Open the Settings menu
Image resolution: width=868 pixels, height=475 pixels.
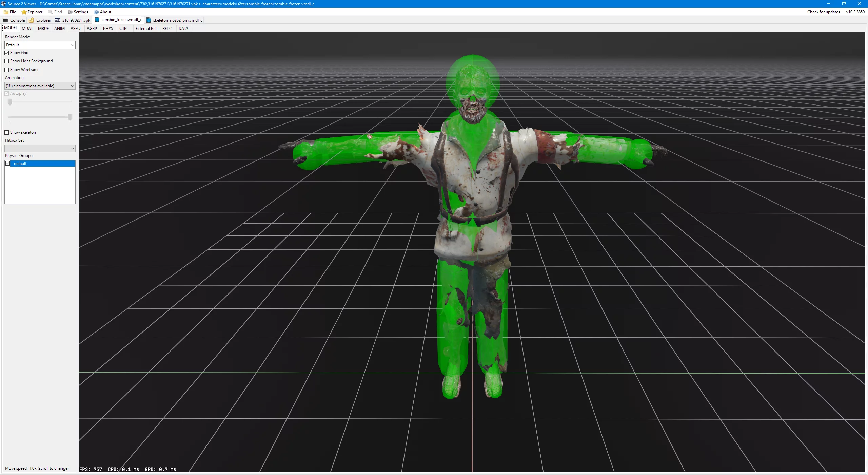(78, 12)
